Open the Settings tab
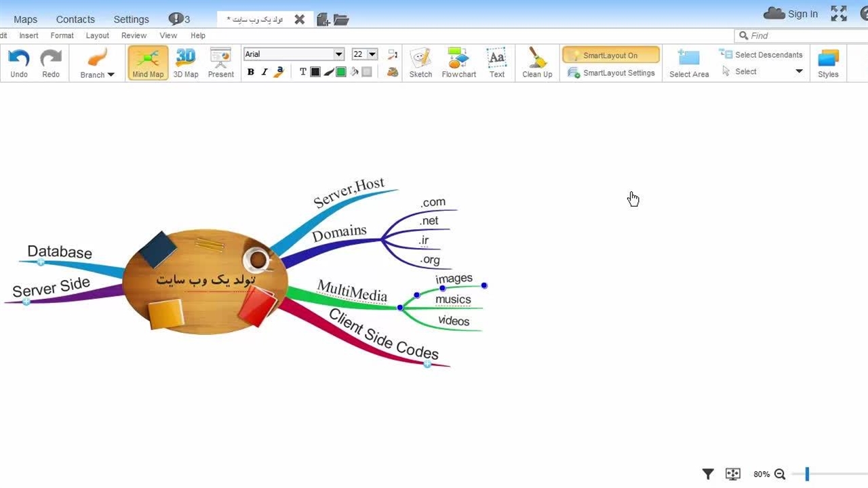The image size is (868, 488). tap(131, 20)
